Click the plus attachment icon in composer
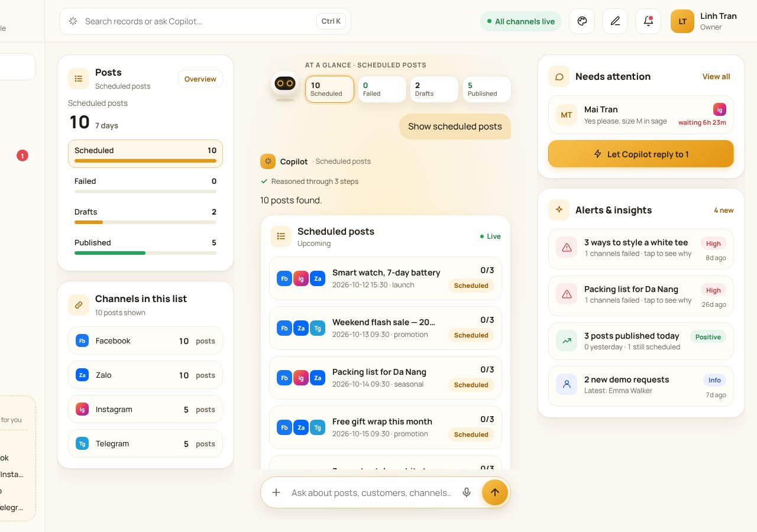The width and height of the screenshot is (757, 532). click(x=276, y=492)
